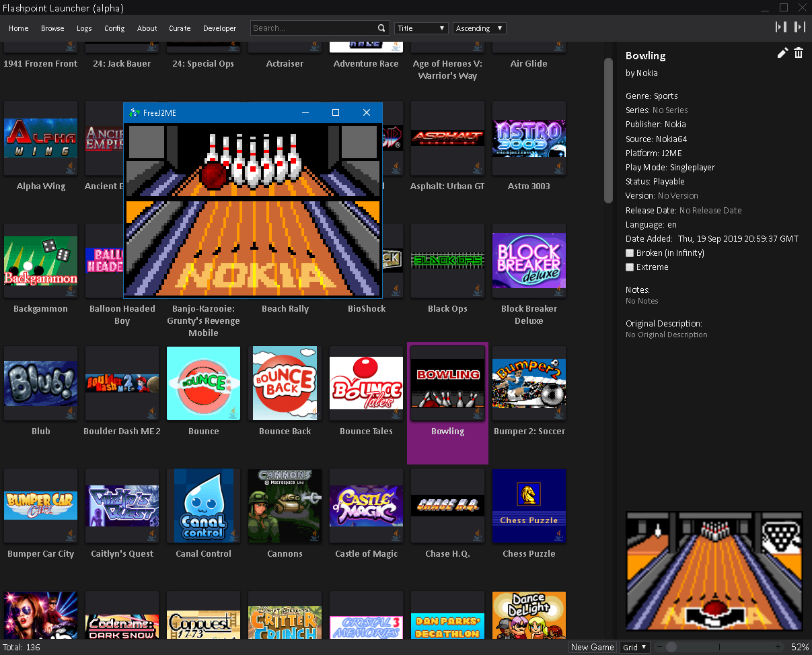
Task: Click the FreeJ2ME bowling game screen
Action: [253, 210]
